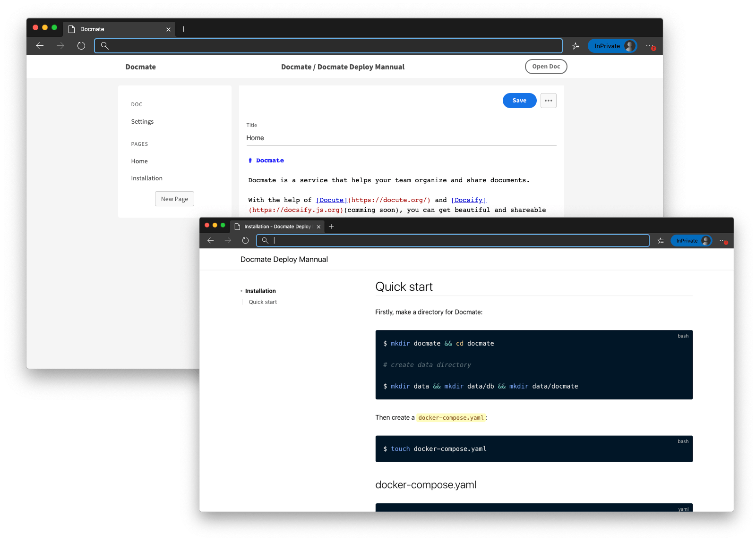Open ellipsis menu in Installation browser window

click(723, 241)
